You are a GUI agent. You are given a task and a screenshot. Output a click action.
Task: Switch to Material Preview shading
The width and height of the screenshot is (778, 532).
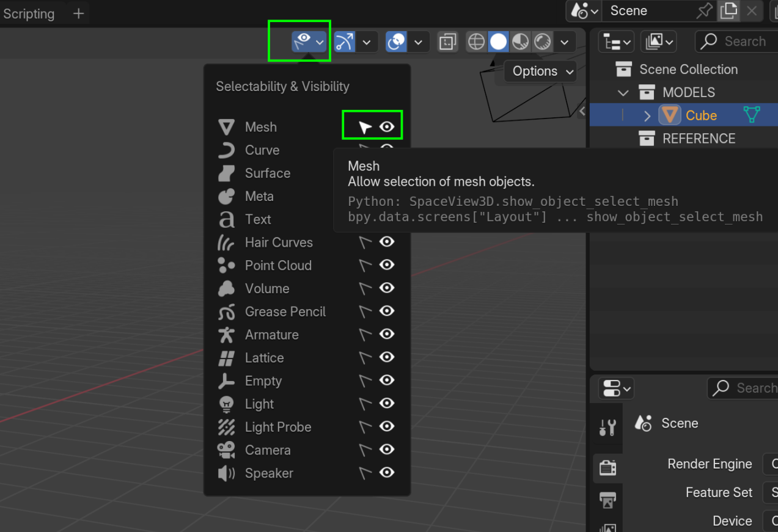pyautogui.click(x=520, y=42)
